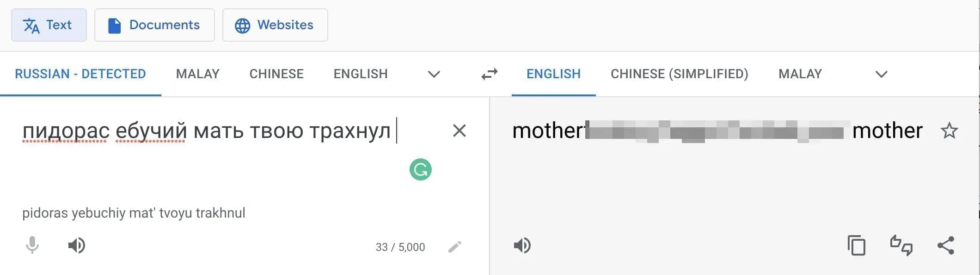Listen to the Russian source text
The image size is (980, 275).
[x=77, y=245]
